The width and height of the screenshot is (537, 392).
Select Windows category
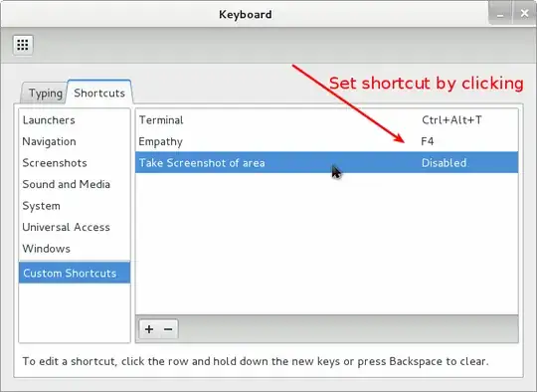[75, 249]
